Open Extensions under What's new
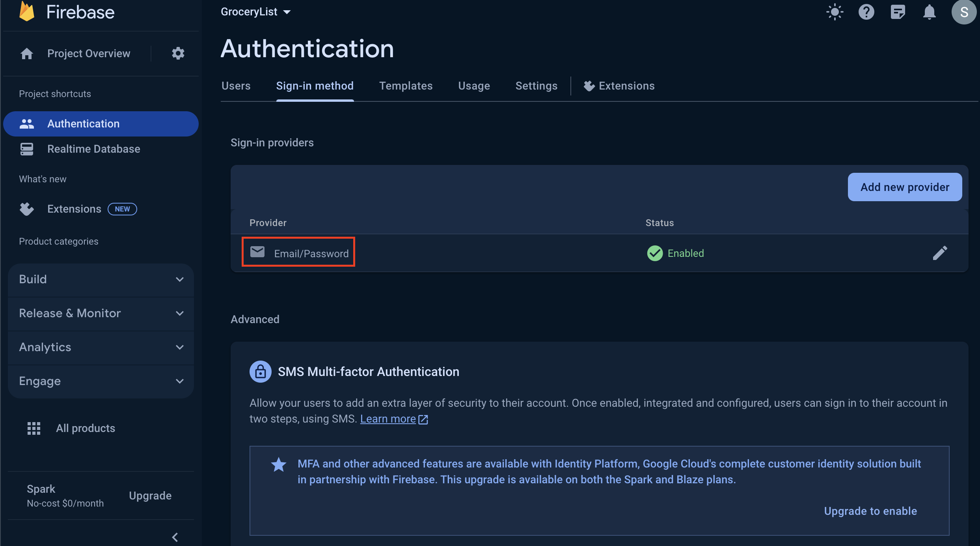The height and width of the screenshot is (546, 980). (x=74, y=209)
